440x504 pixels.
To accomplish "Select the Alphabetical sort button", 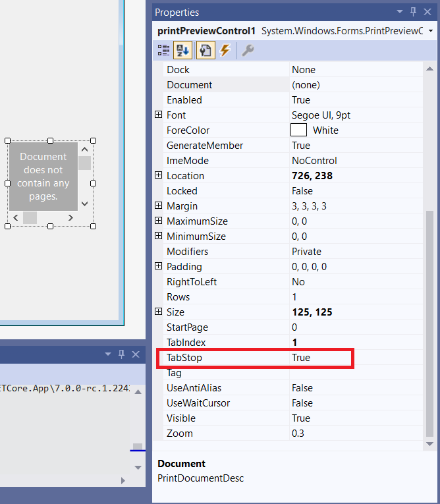I will point(182,51).
